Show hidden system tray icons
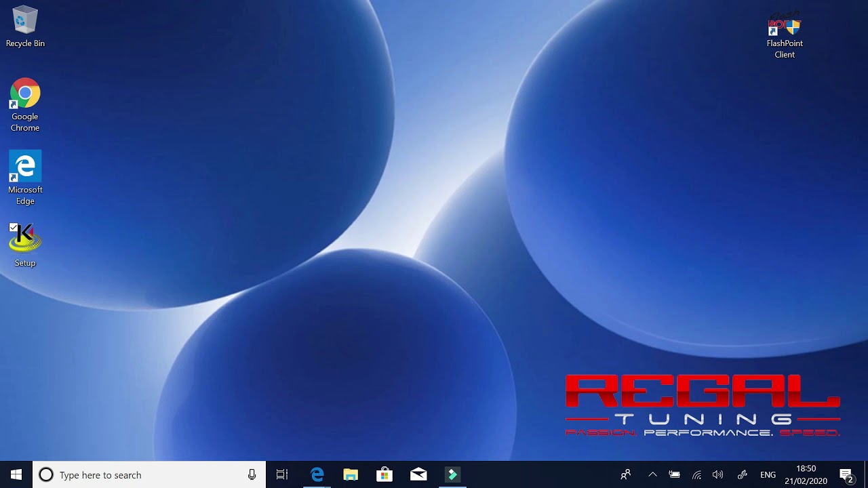The image size is (868, 488). tap(652, 475)
